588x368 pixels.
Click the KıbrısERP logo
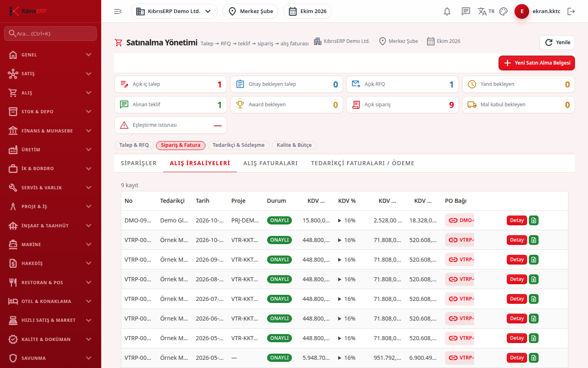tap(28, 11)
